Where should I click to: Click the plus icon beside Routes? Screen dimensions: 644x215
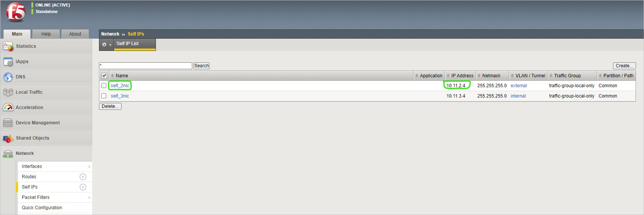(x=83, y=177)
